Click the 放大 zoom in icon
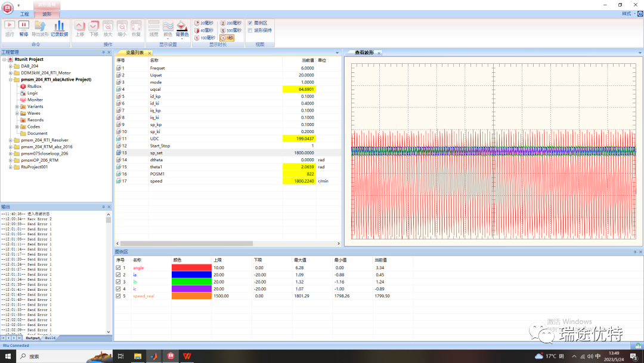644x363 pixels. click(108, 26)
